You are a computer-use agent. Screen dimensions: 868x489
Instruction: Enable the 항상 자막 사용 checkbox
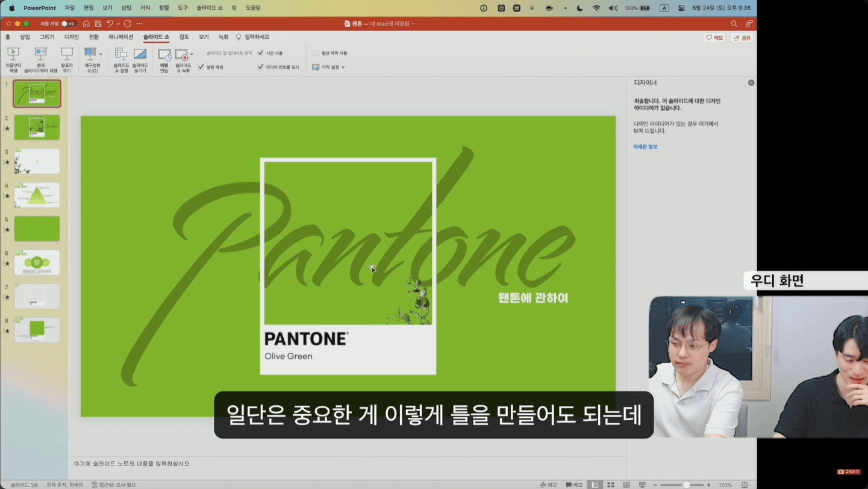coord(316,53)
